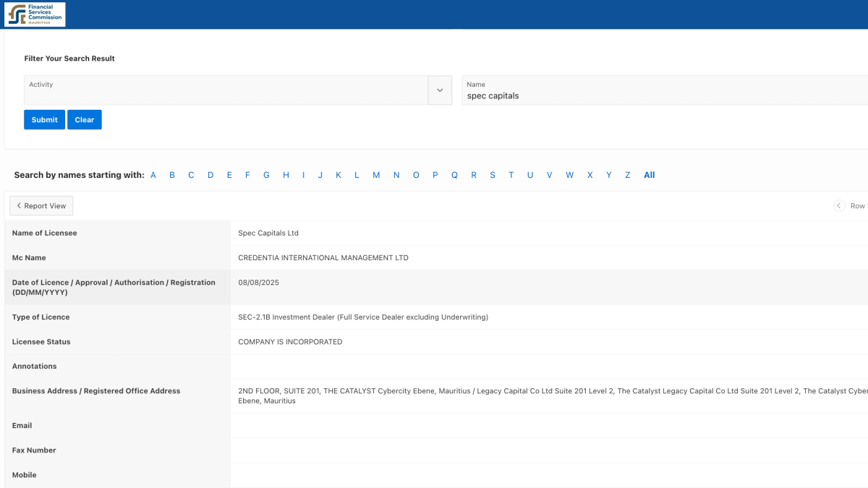This screenshot has height=488, width=868.
Task: Click the Name of Licensee label
Action: (x=44, y=233)
